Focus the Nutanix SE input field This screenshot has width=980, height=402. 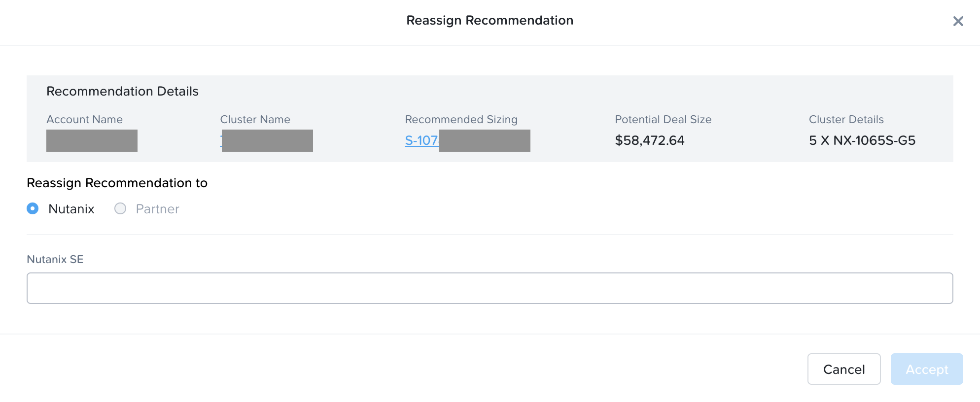[x=490, y=288]
